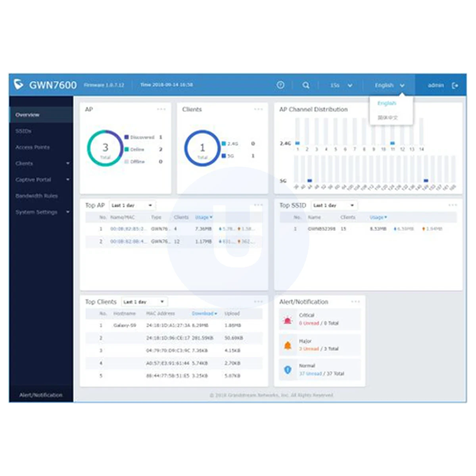Click the admin account name
This screenshot has width=476, height=476.
(x=436, y=85)
